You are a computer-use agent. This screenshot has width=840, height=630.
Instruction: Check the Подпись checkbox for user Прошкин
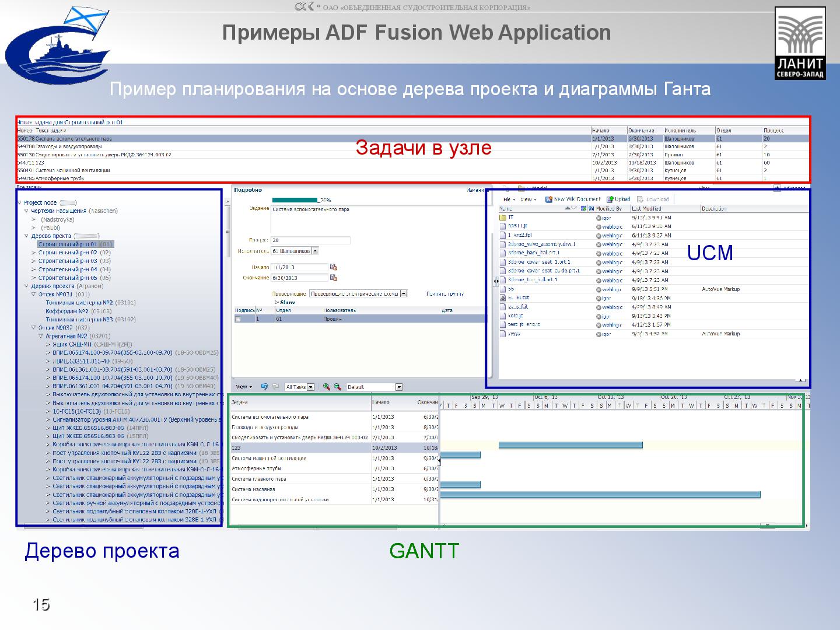[x=238, y=317]
